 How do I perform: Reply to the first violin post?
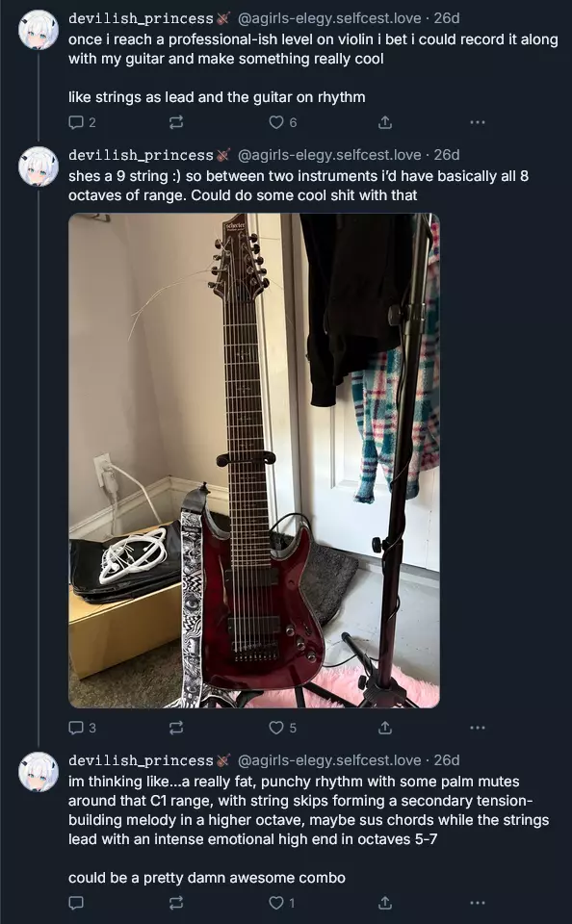point(82,122)
